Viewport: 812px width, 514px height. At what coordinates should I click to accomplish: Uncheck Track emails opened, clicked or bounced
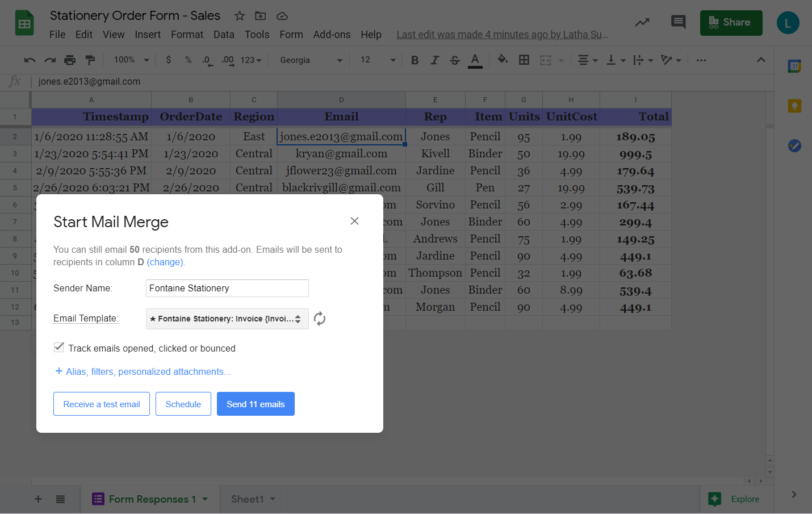[x=59, y=348]
